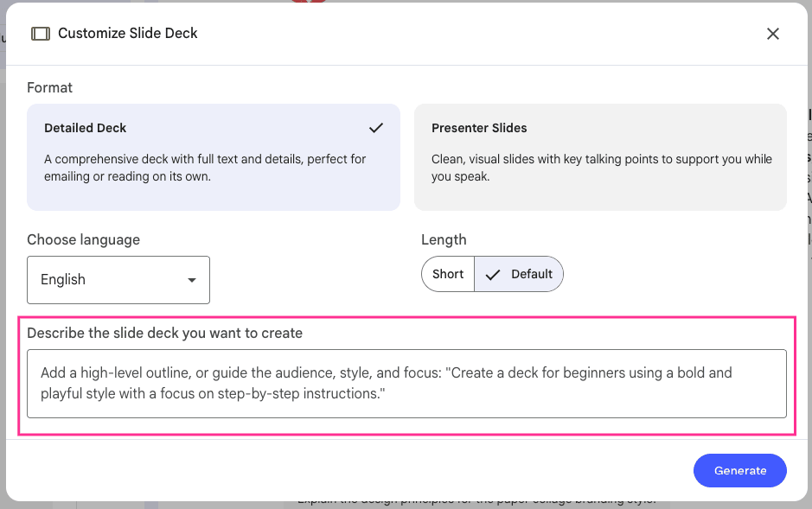Click the 'Format' section heading
This screenshot has height=509, width=812.
point(49,87)
